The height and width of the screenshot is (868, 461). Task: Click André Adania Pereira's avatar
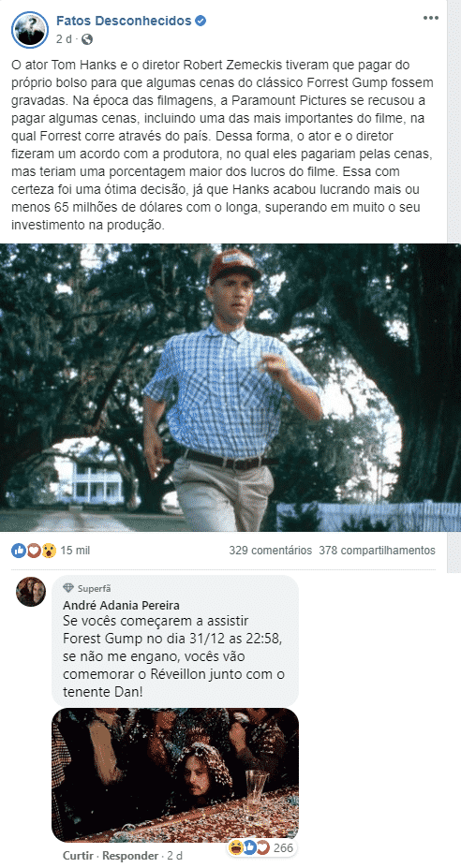(31, 592)
